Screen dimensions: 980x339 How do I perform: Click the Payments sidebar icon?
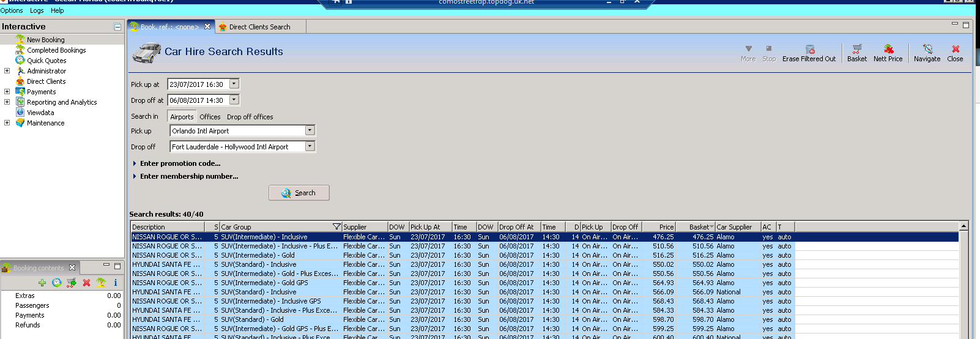coord(20,91)
